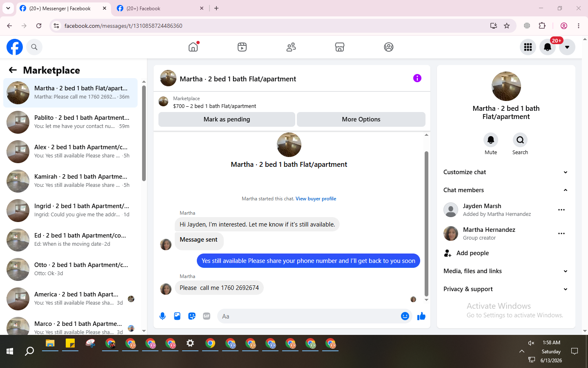
Task: Choose a sticker icon in composer
Action: coord(192,316)
